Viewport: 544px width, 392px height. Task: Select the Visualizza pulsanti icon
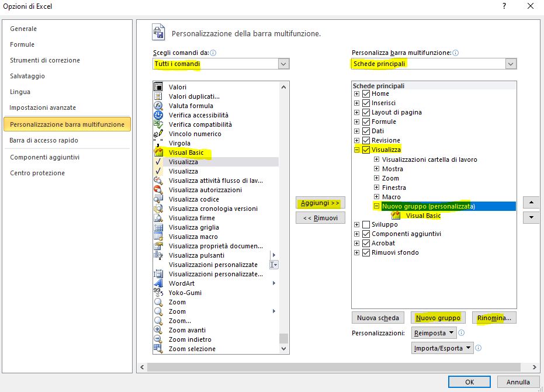pos(158,255)
